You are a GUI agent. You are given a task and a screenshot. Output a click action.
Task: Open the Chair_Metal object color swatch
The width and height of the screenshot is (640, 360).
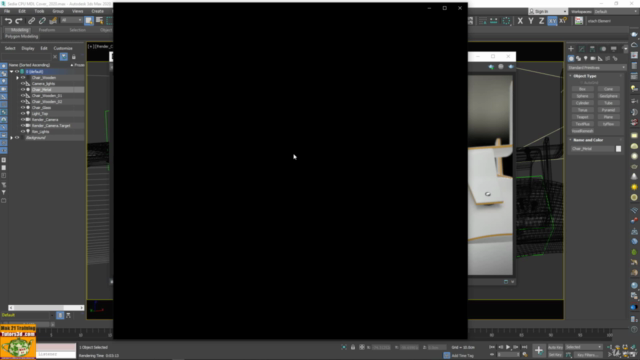(618, 149)
